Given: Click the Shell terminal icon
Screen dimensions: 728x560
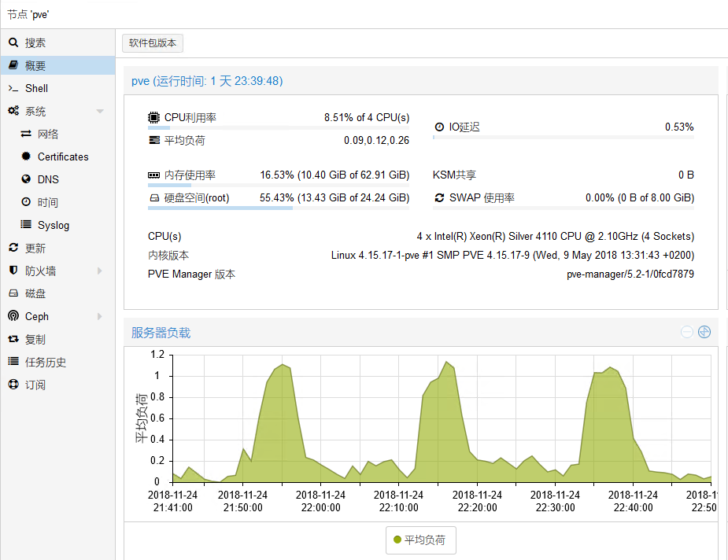Looking at the screenshot, I should [13, 88].
